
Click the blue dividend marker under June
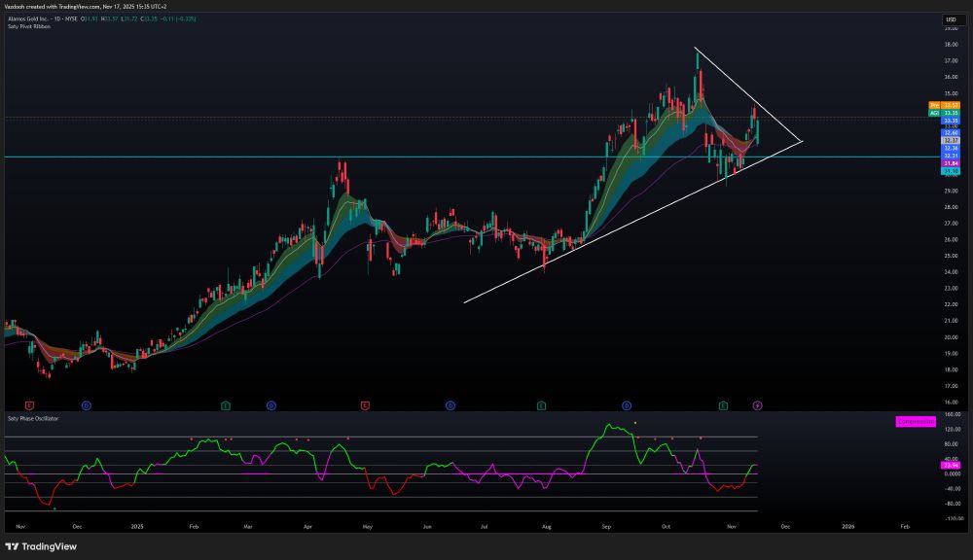pos(450,405)
